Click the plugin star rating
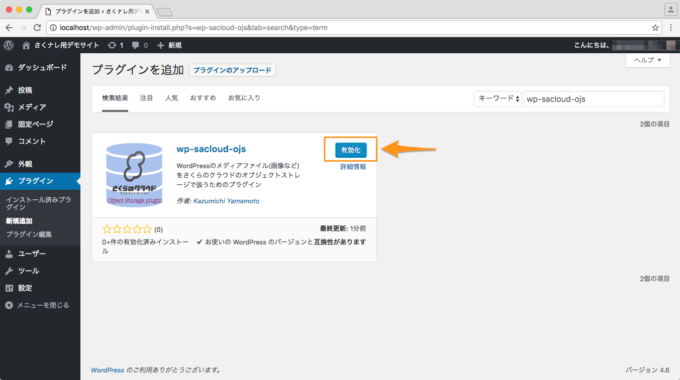Image resolution: width=680 pixels, height=380 pixels. coord(127,229)
